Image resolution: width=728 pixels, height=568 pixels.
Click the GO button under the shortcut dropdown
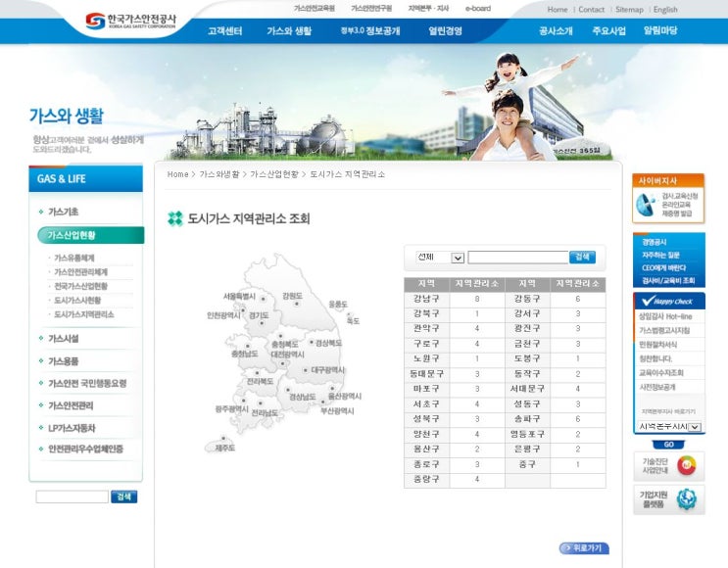click(x=668, y=445)
